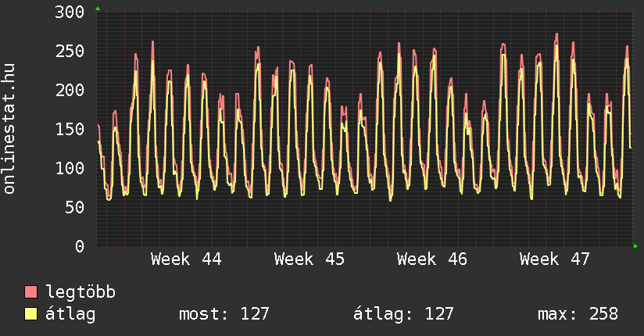Select the Week 44 axis label

point(186,259)
